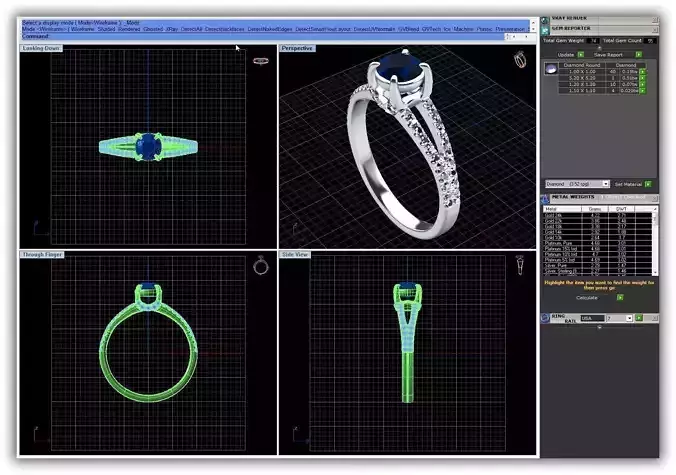Click green go arrow next to Set Material
Screen dimensions: 676x475
point(648,184)
